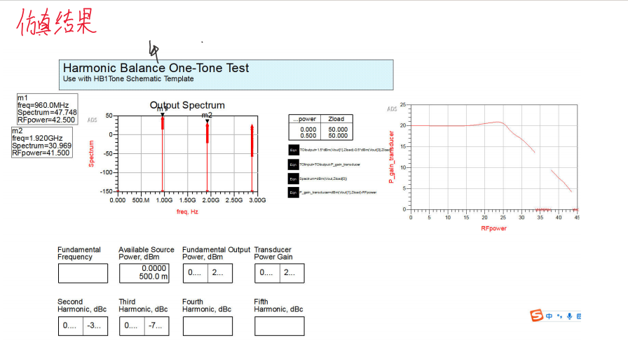The image size is (628, 364).
Task: Select the Eqn icon for the TOIinput equation
Action: 293,164
